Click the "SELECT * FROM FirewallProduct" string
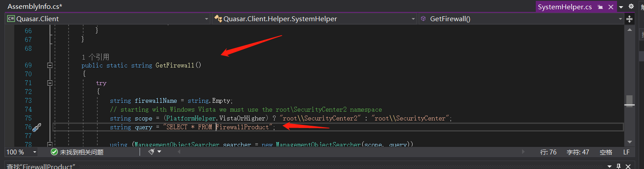Screen dimensions: 644x169 (218, 127)
